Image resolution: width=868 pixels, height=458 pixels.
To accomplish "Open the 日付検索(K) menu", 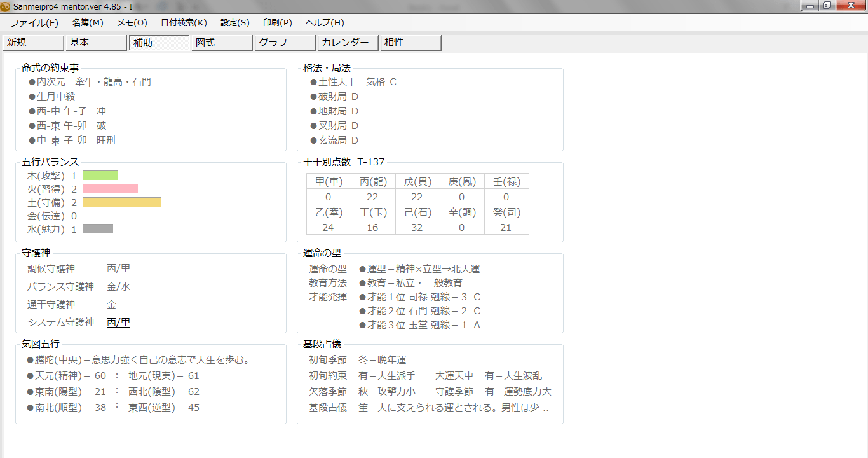I will click(x=184, y=23).
